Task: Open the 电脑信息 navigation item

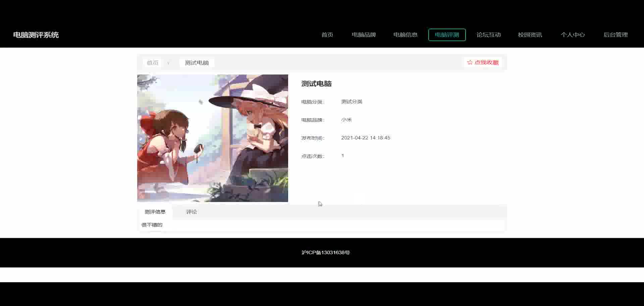Action: 405,35
